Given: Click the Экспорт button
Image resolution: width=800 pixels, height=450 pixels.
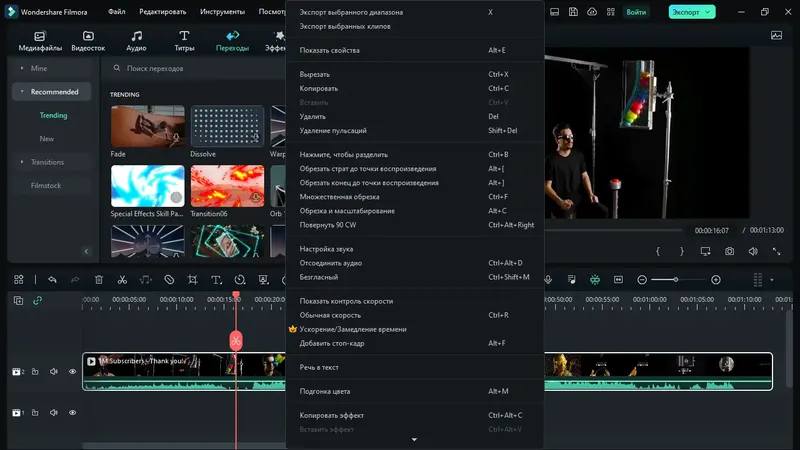Looking at the screenshot, I should (x=692, y=12).
